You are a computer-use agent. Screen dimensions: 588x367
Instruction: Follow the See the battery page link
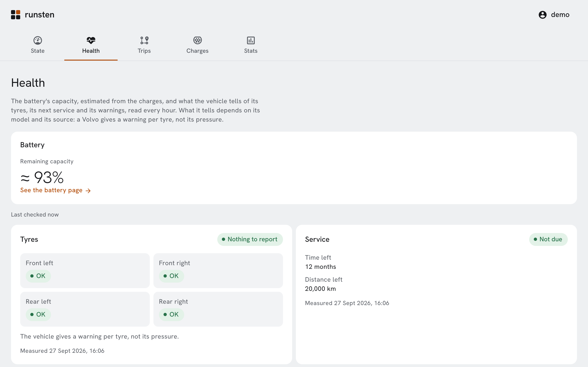55,190
